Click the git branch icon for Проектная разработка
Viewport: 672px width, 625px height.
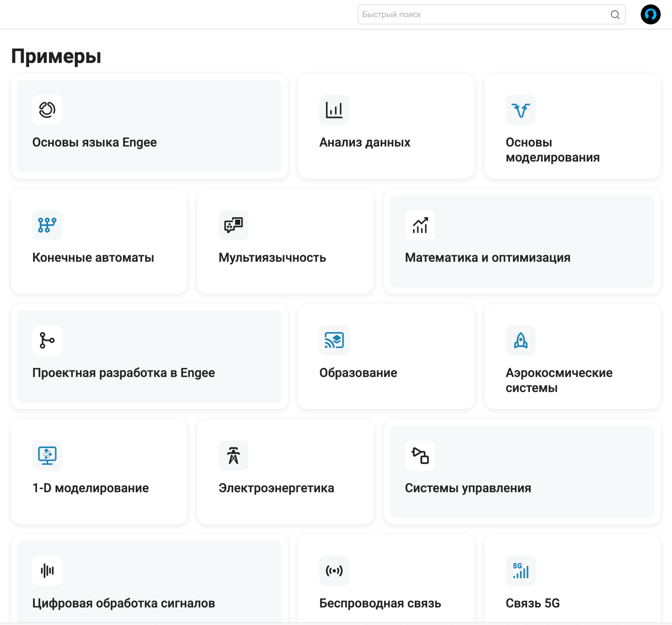tap(47, 340)
